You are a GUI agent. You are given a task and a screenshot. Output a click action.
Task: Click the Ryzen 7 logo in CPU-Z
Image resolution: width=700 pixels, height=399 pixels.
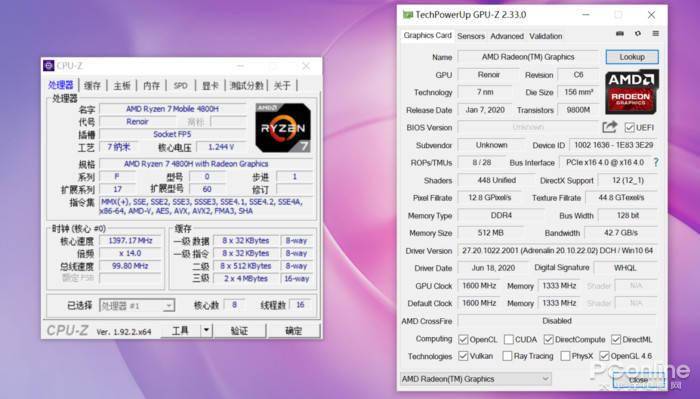[x=283, y=128]
